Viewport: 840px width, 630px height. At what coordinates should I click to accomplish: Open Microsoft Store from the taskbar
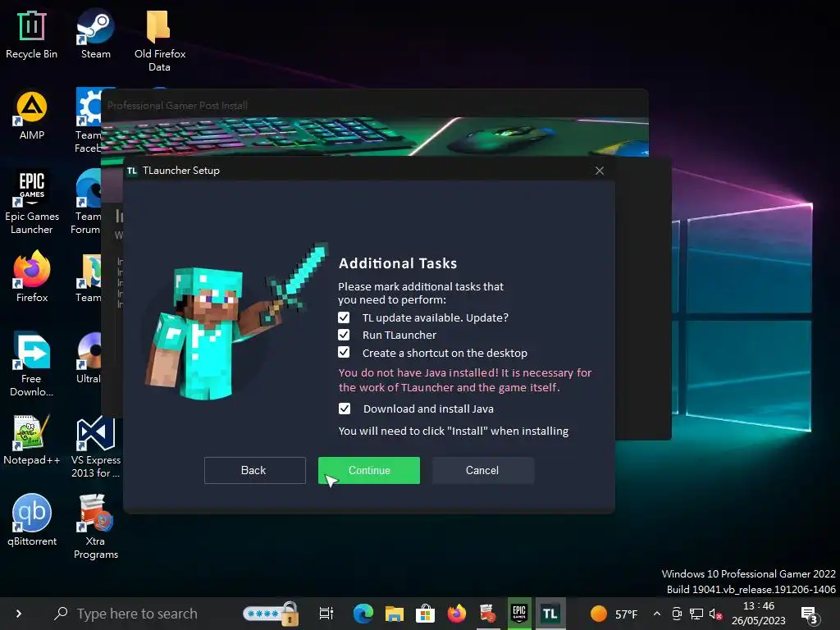tap(425, 614)
